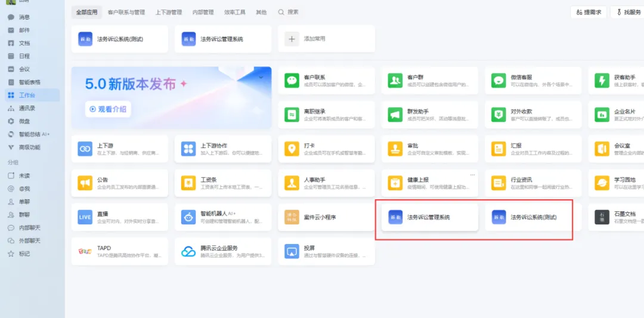Open the 公告 announcement icon

pos(85,183)
